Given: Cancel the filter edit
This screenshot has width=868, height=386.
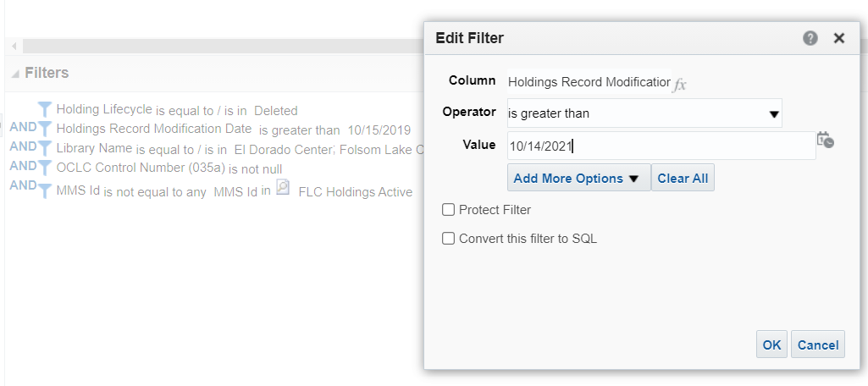Looking at the screenshot, I should pyautogui.click(x=818, y=345).
